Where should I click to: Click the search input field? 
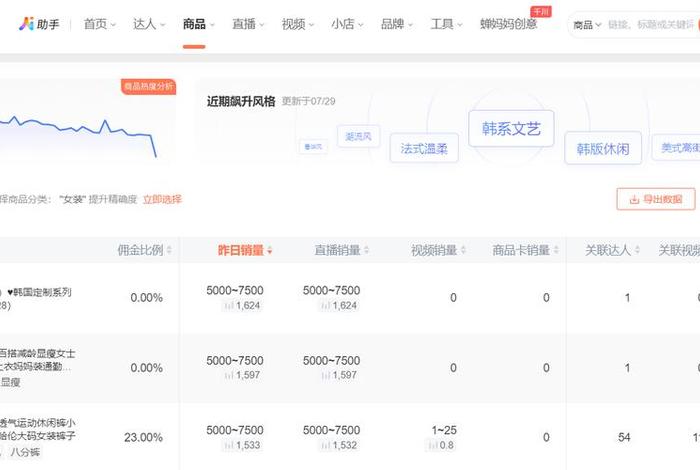651,25
